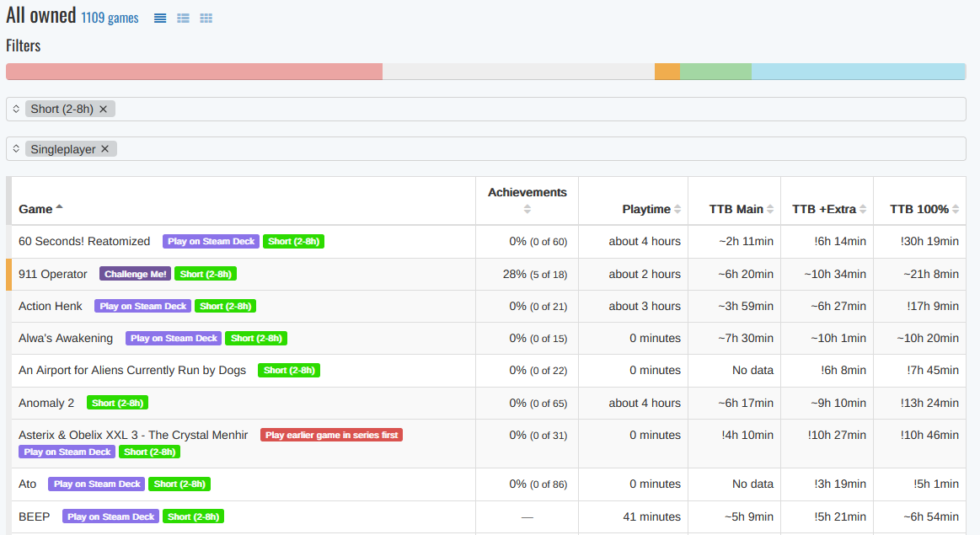Open An Airport for Aliens game entry
The height and width of the screenshot is (535, 980).
132,370
